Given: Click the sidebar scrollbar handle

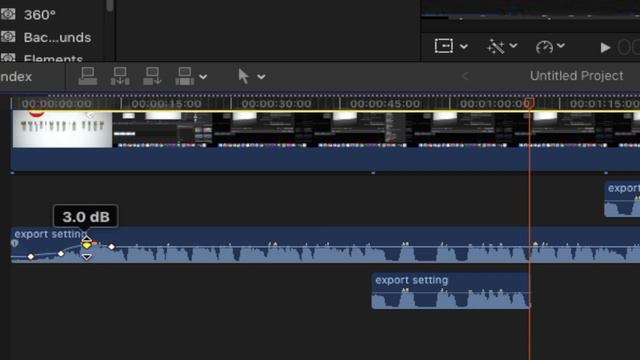Looking at the screenshot, I should tap(110, 5).
